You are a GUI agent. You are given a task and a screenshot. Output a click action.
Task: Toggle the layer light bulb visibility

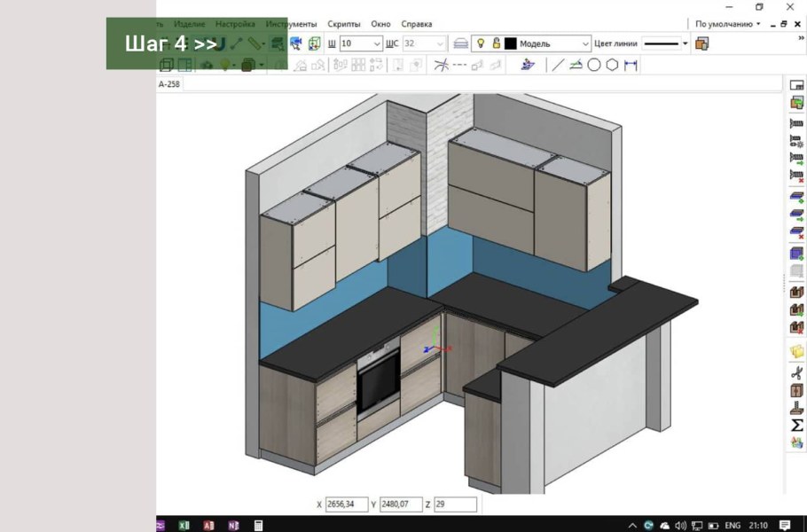pyautogui.click(x=481, y=43)
